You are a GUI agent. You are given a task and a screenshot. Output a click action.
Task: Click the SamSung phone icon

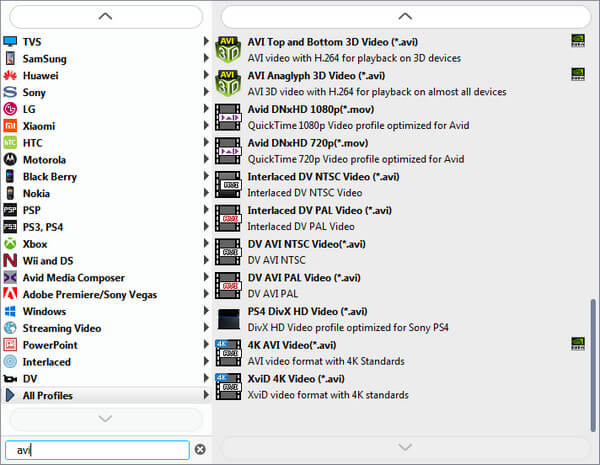coord(10,59)
